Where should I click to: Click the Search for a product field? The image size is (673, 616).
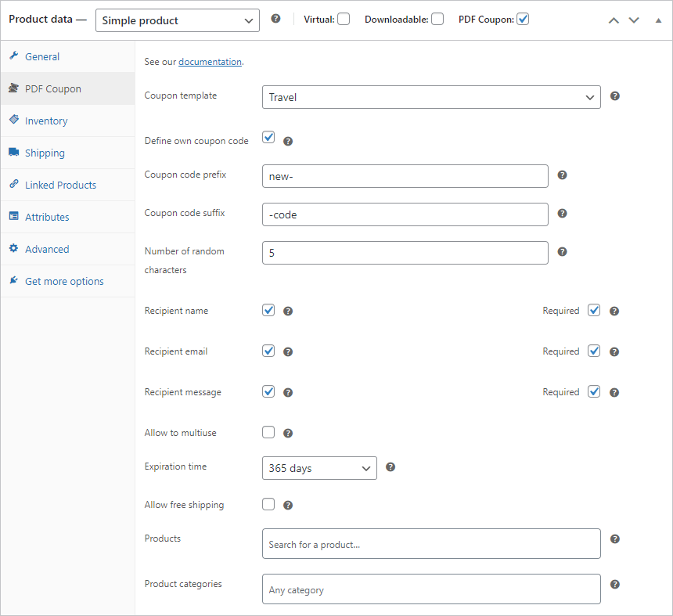coord(431,544)
